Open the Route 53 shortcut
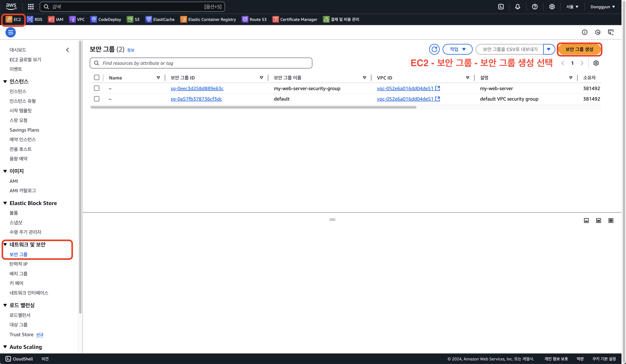 click(254, 19)
